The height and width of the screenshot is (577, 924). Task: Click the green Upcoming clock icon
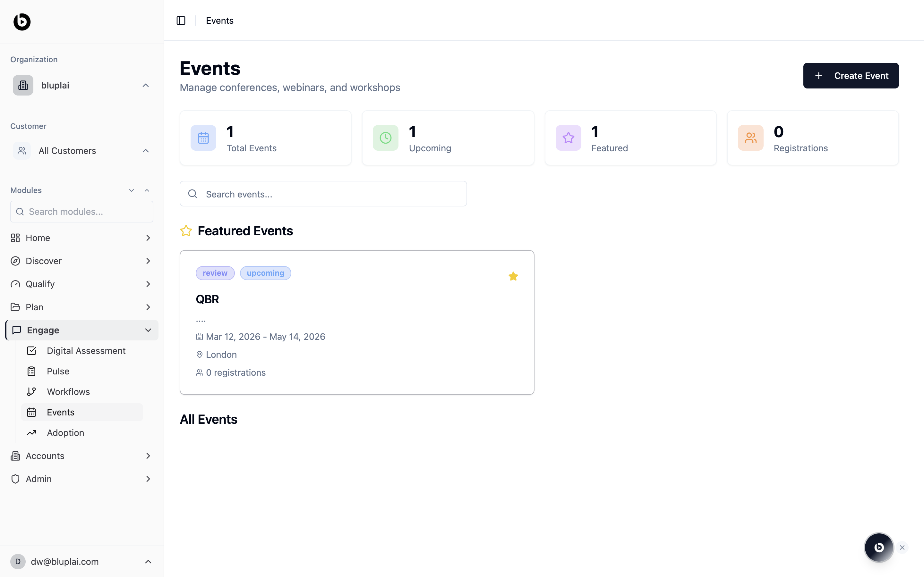386,138
